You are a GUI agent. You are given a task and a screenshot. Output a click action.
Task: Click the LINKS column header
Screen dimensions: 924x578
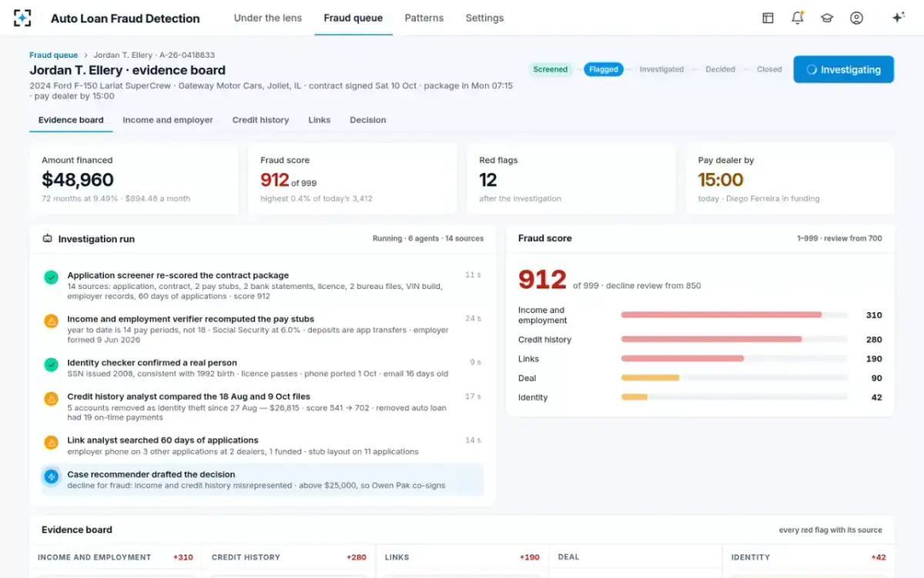(462, 557)
